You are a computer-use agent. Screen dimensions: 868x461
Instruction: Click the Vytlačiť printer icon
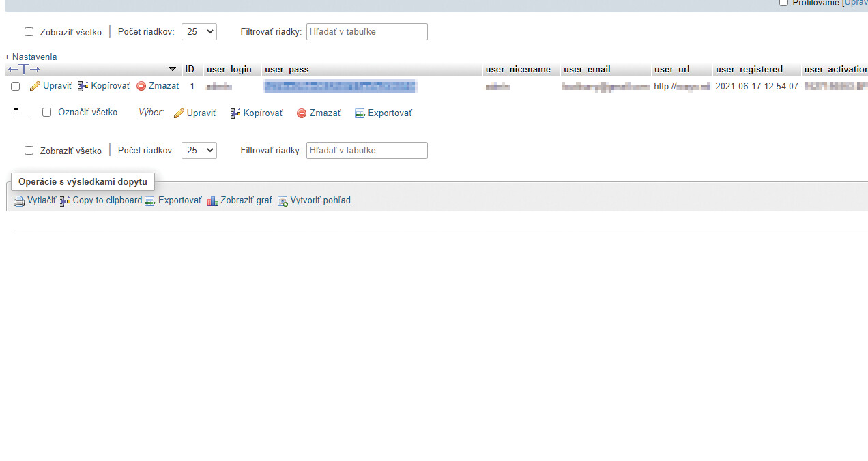(19, 201)
